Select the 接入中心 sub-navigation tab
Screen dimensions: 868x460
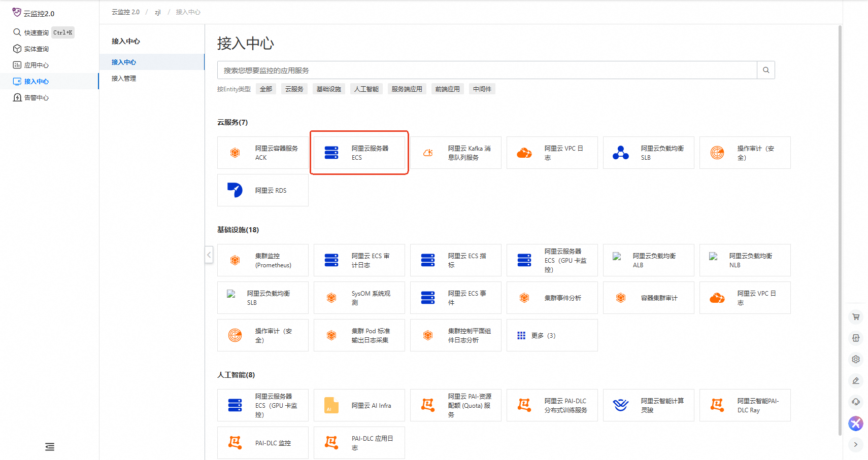click(x=152, y=62)
